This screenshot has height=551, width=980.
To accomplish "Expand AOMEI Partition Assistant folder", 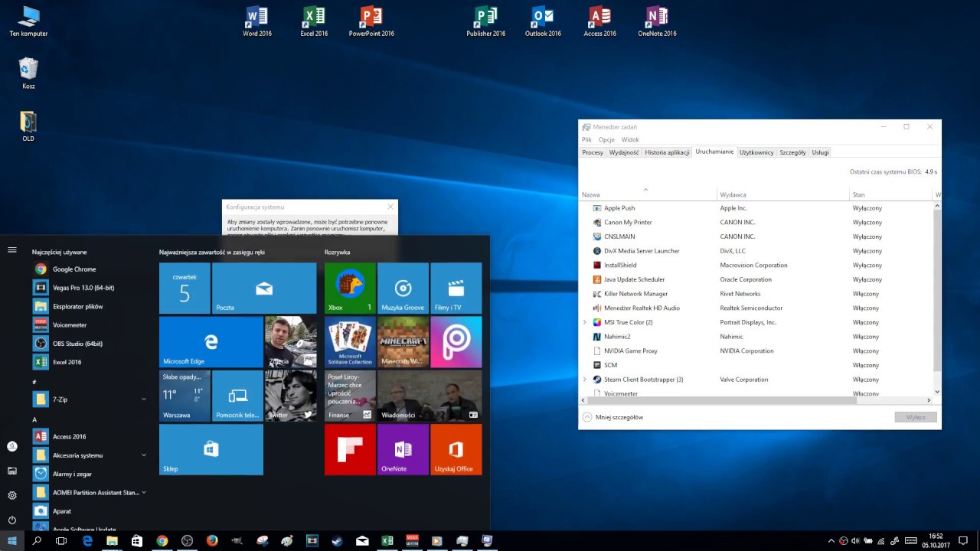I will point(90,492).
